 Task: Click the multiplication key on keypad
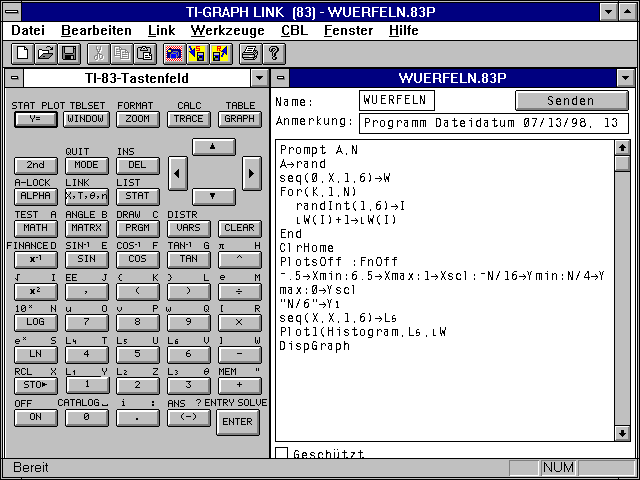(240, 322)
